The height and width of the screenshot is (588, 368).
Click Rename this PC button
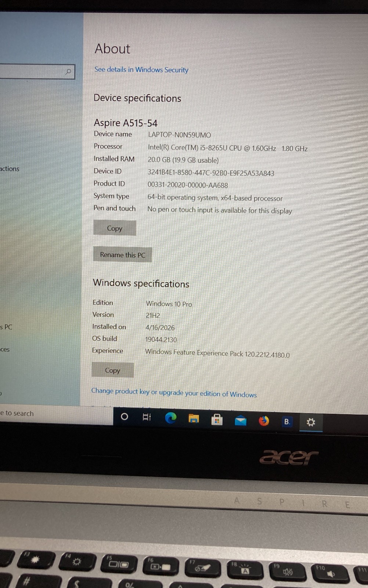[123, 255]
